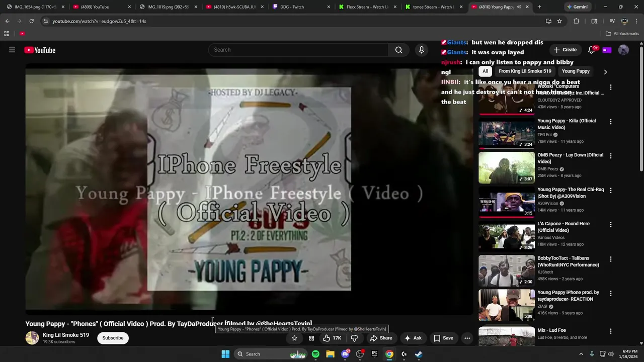This screenshot has height=362, width=644.
Task: Open King Lil Smoke 519 channel avatar
Action: coord(32,338)
